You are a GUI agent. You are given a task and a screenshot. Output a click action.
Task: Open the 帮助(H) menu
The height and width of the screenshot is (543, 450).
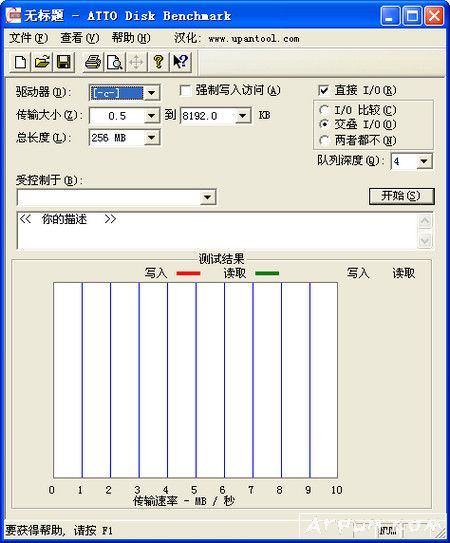pos(131,38)
